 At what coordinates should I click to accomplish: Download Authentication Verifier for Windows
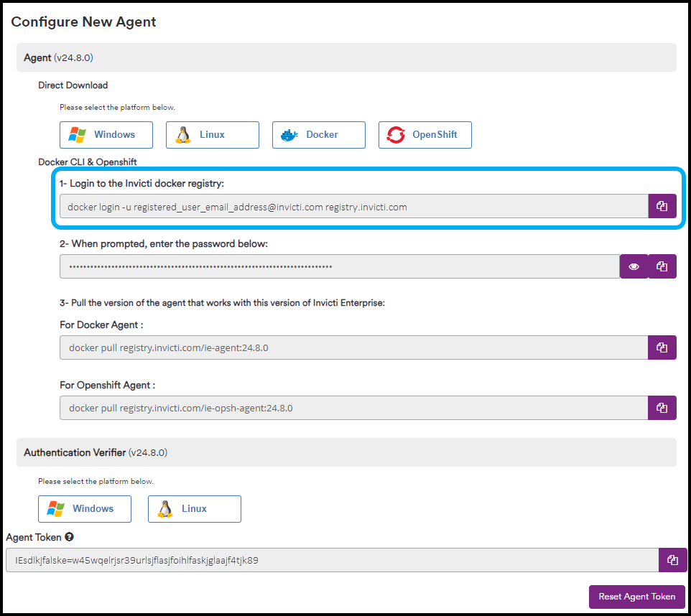(85, 509)
